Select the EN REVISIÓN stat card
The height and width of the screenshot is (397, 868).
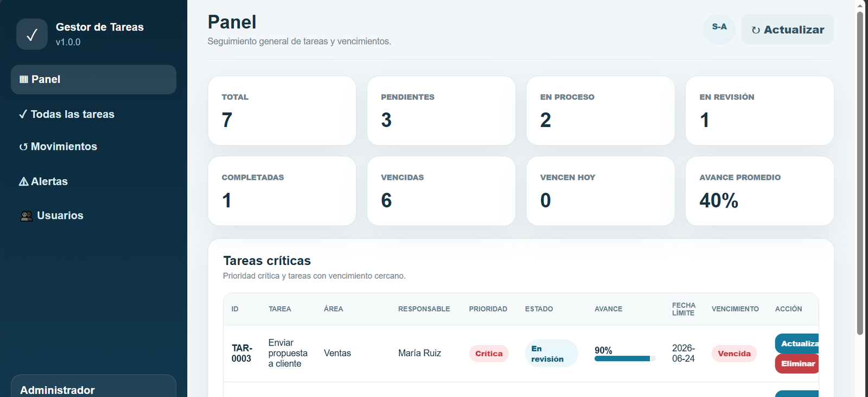click(x=759, y=111)
